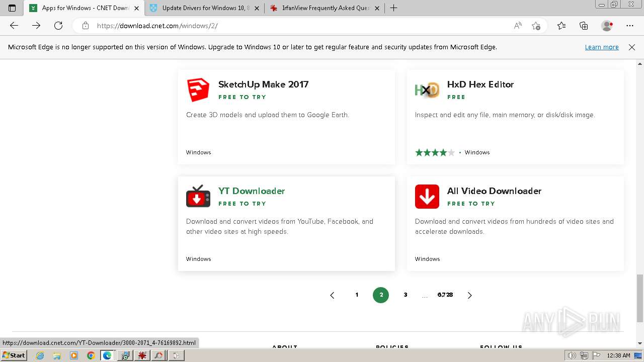This screenshot has height=362, width=644.
Task: Open the Windows Start button
Action: (14, 355)
